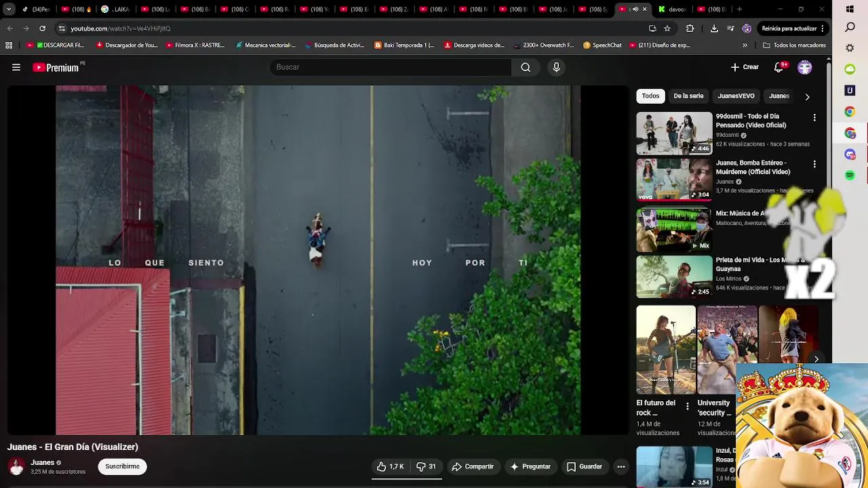868x488 pixels.
Task: Select the Todos filter chip
Action: click(650, 96)
